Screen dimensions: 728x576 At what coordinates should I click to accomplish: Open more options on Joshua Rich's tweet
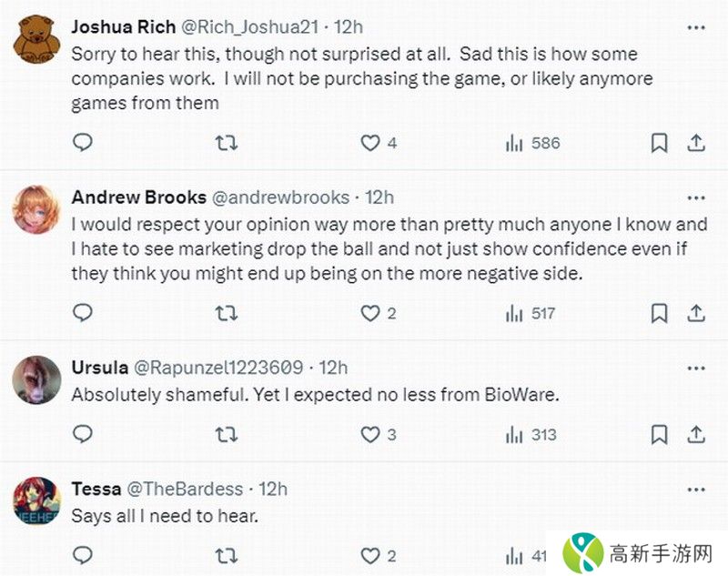coord(695,26)
